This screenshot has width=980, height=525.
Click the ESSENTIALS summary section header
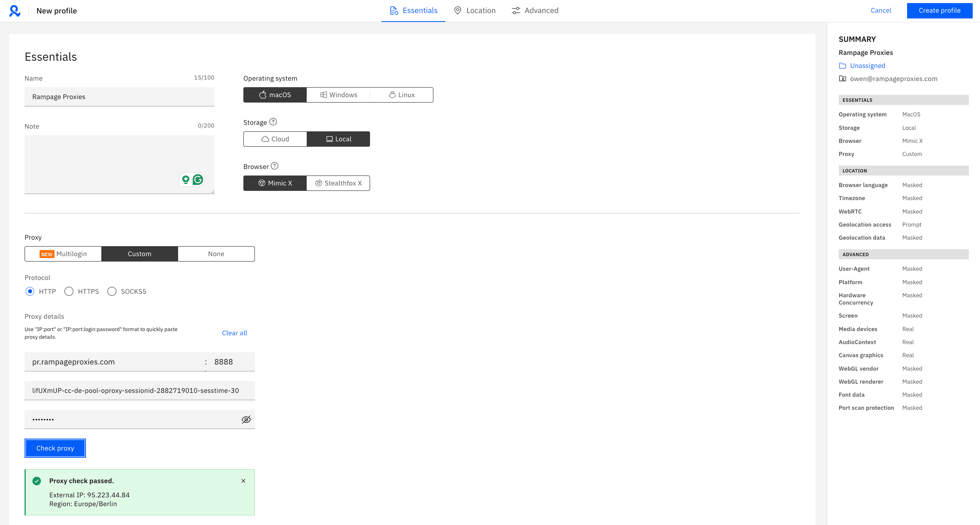[904, 100]
